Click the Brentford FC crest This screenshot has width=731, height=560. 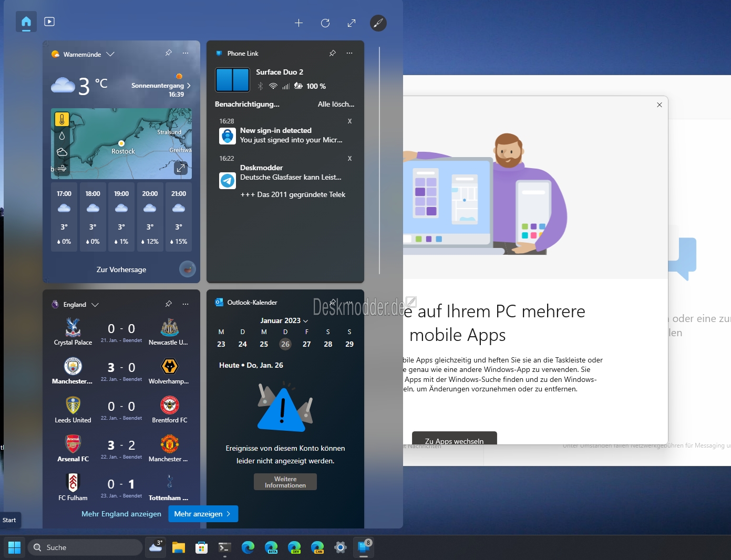(169, 405)
